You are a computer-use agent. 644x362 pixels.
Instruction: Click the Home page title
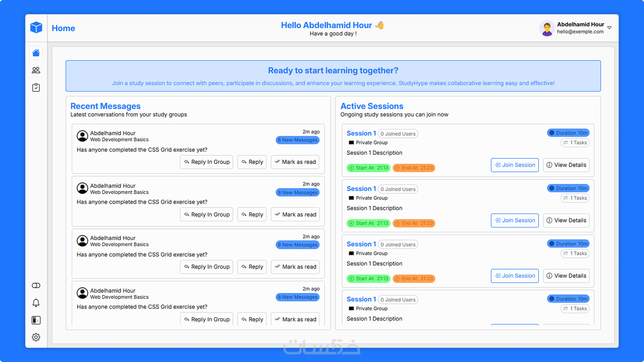[x=63, y=28]
